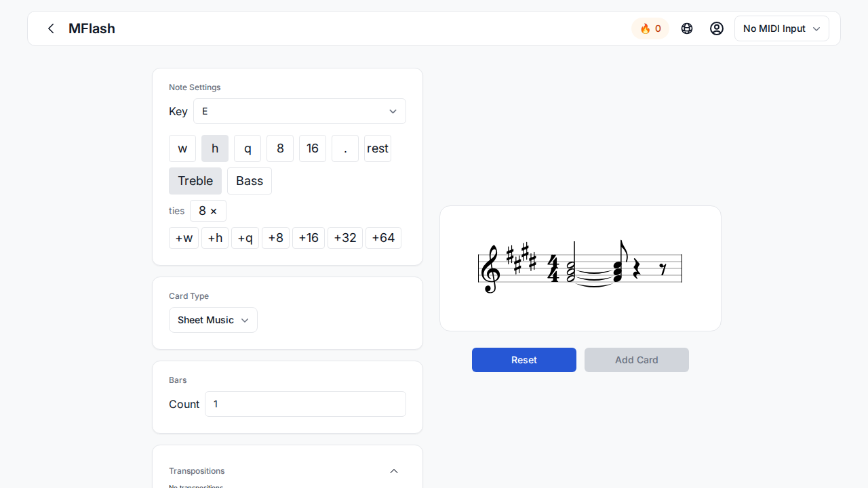Toggle the half note 'h' duration

pos(215,148)
